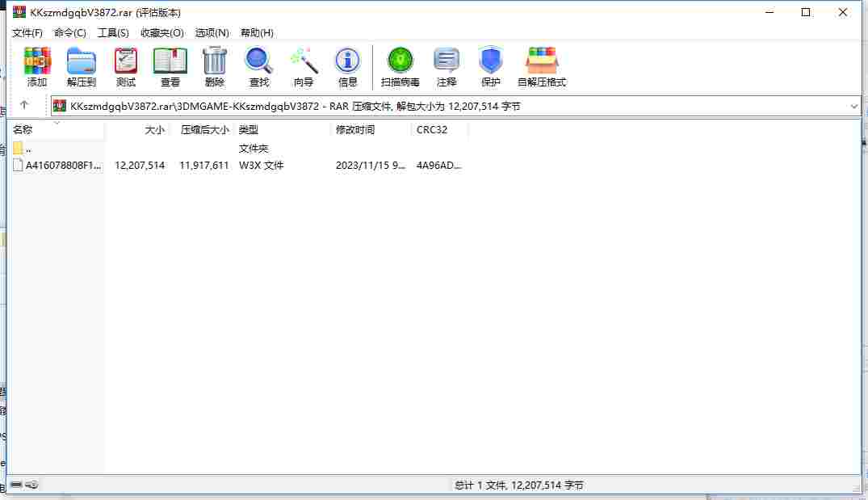Click the size value 12,207,514 in row
This screenshot has height=500, width=868.
(140, 165)
